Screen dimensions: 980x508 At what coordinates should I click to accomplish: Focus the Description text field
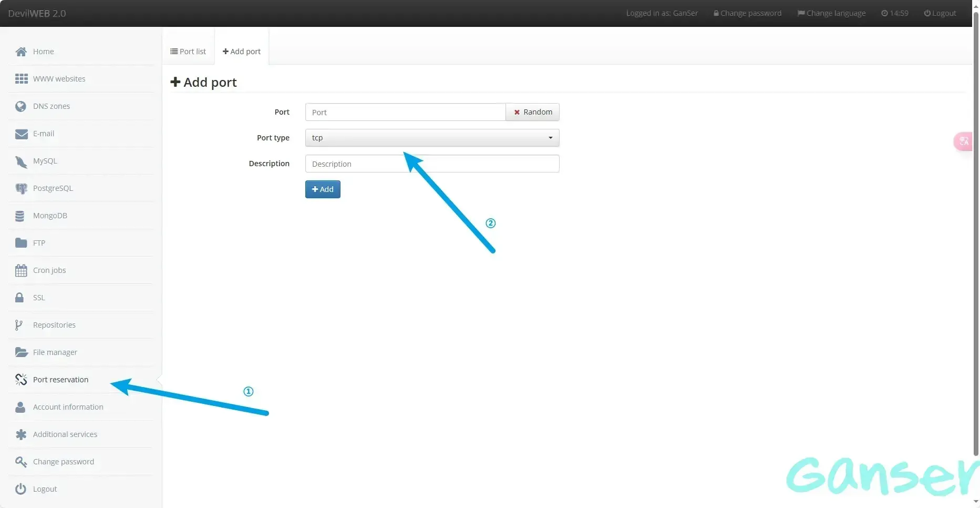click(x=432, y=164)
